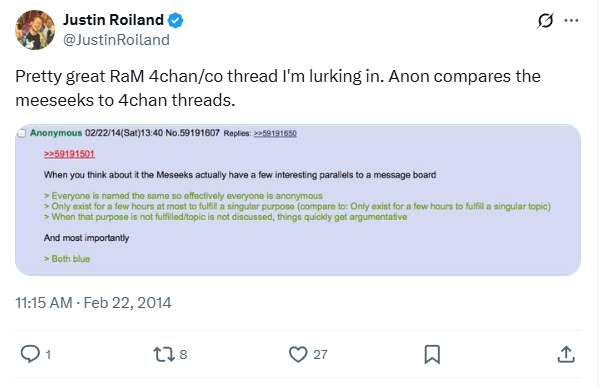Screen dimensions: 612x388
Task: Click the blue verified badge
Action: [176, 20]
